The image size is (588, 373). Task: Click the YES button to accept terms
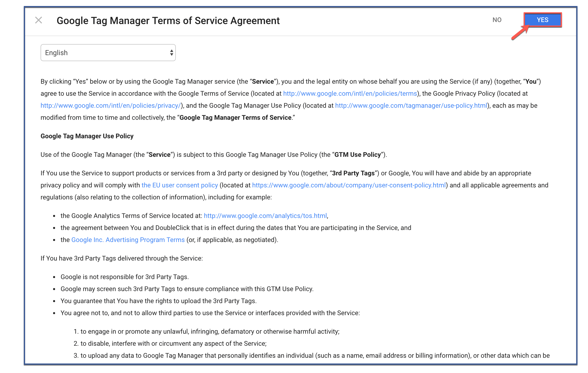(542, 20)
